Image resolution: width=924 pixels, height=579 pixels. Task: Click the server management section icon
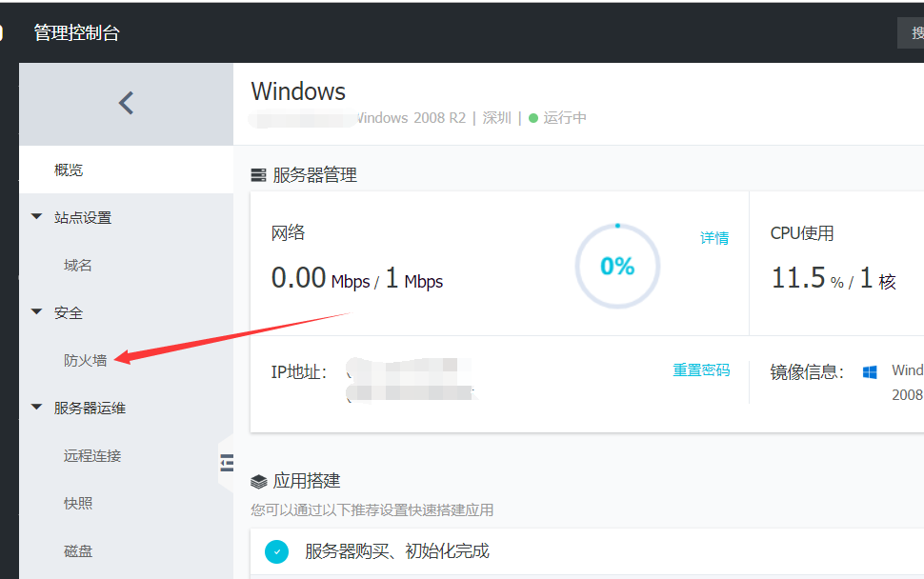pyautogui.click(x=258, y=175)
